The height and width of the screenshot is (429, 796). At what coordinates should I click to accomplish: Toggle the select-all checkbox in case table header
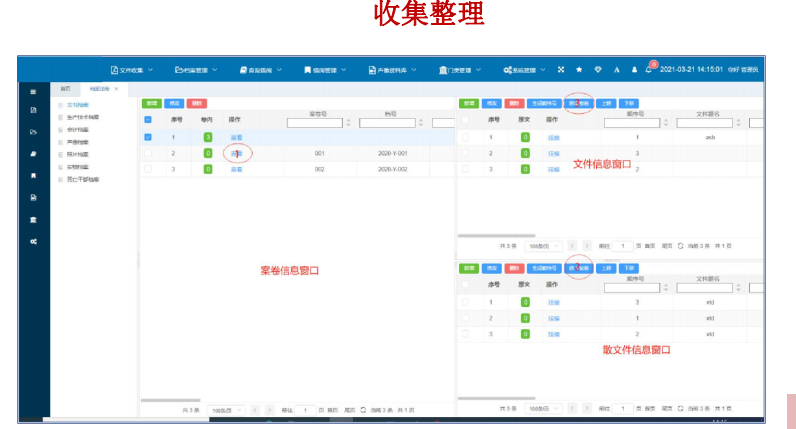pyautogui.click(x=148, y=119)
